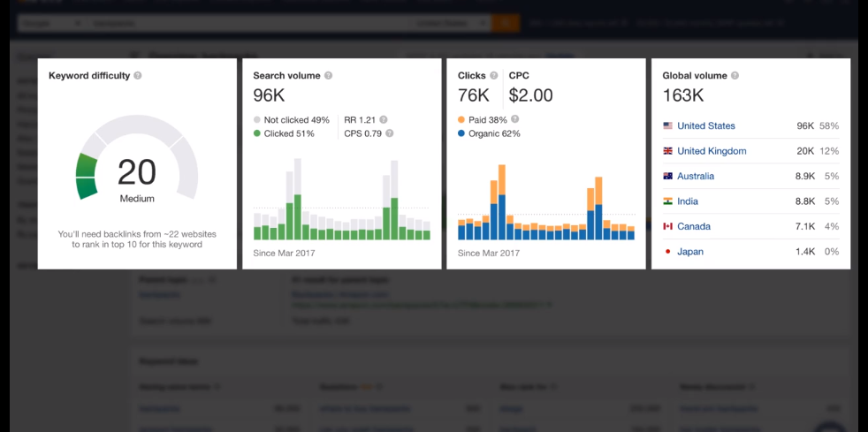Image resolution: width=868 pixels, height=432 pixels.
Task: Open the Canada link in Global volume
Action: [x=694, y=227]
